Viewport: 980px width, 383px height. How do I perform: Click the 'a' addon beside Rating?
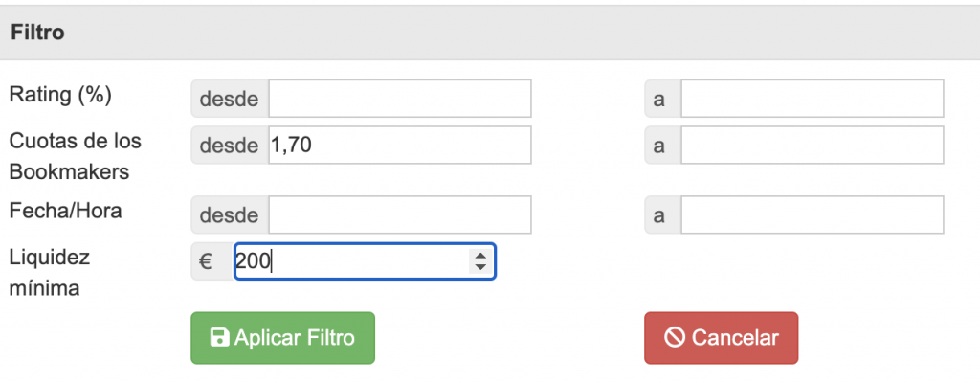coord(658,99)
